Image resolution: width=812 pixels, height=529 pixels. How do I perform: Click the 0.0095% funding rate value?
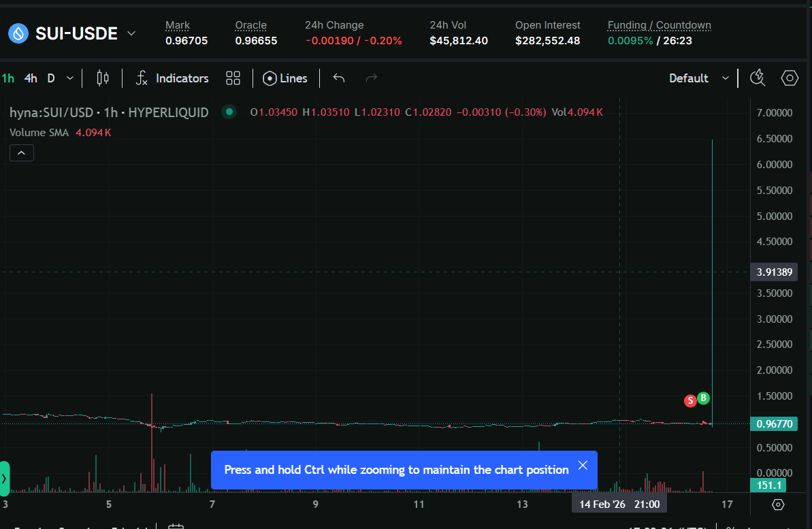pyautogui.click(x=630, y=40)
